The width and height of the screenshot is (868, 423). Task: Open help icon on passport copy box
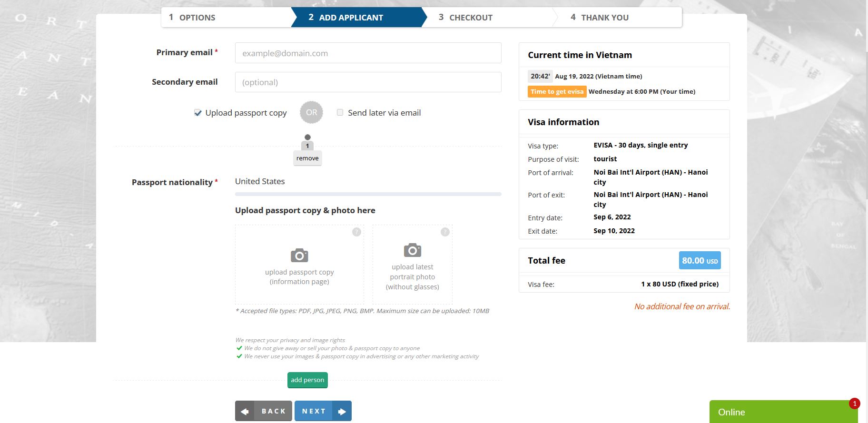[x=356, y=232]
